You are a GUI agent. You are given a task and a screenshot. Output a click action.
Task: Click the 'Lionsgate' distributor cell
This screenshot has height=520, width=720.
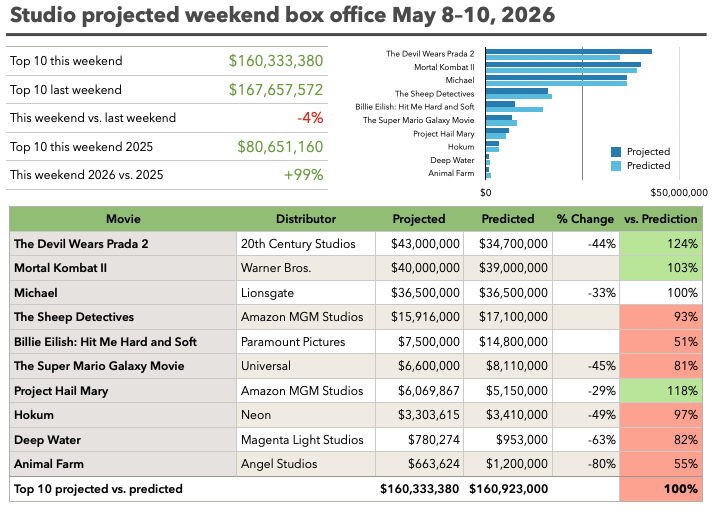[x=306, y=293]
